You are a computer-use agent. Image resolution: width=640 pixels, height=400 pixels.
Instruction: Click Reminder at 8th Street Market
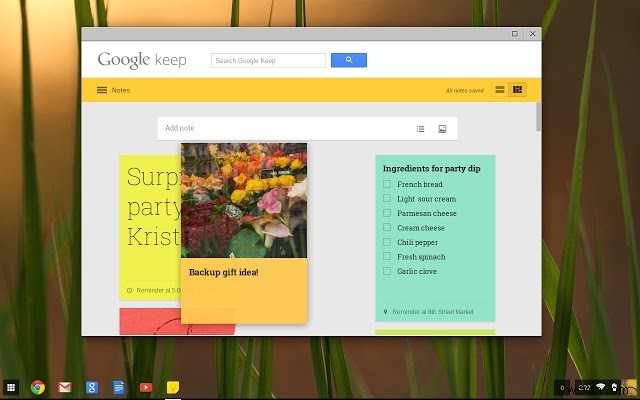(x=433, y=312)
